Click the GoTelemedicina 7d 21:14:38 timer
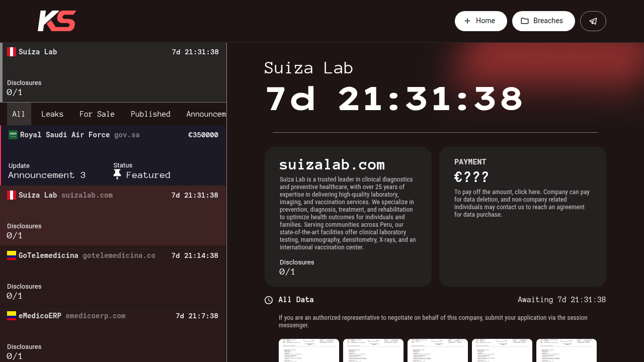The image size is (644, 362). tap(195, 255)
